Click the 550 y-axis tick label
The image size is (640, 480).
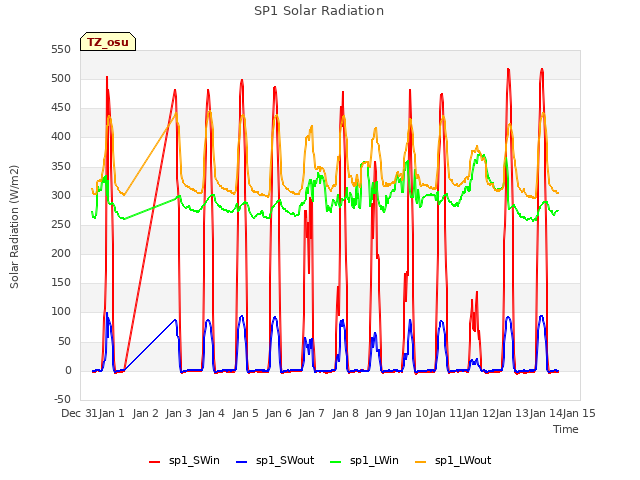pos(61,49)
